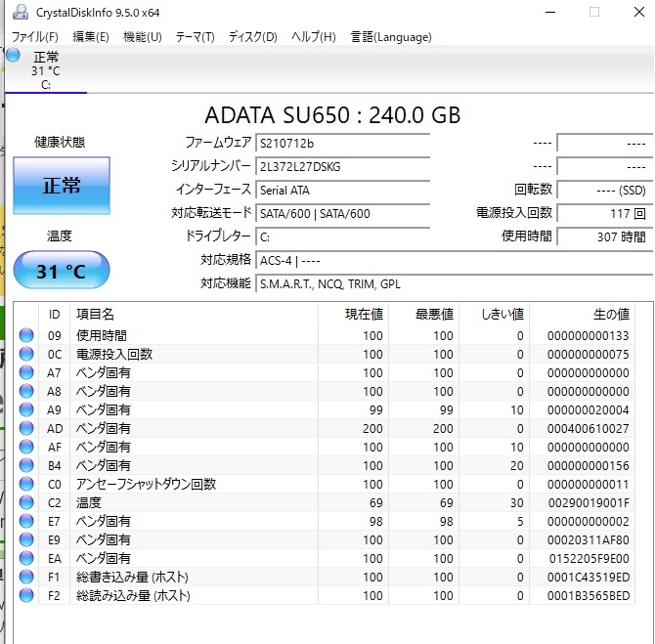The image size is (655, 644).
Task: Click the status orb in the 09 使用時間 row
Action: (26, 335)
